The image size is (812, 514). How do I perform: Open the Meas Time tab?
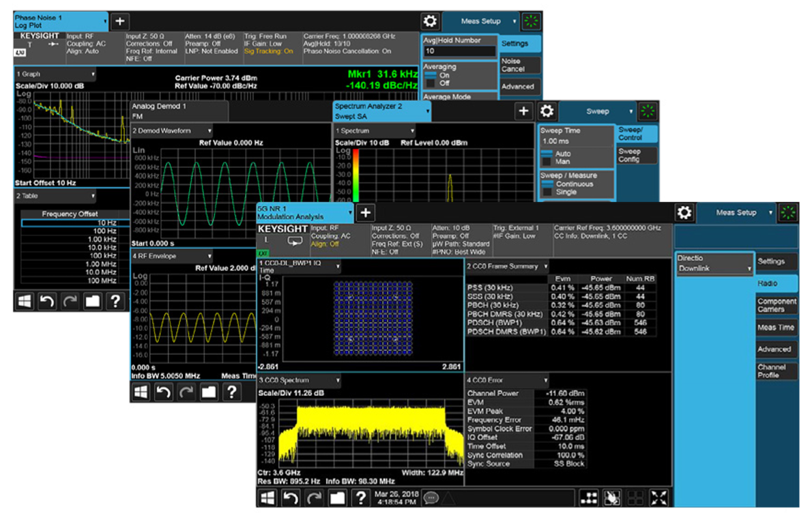pyautogui.click(x=777, y=328)
